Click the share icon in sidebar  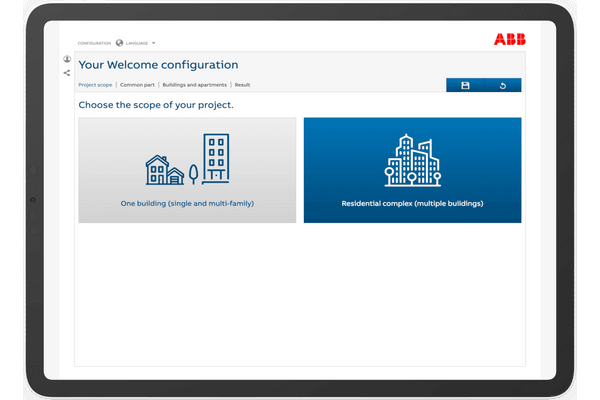tap(67, 73)
